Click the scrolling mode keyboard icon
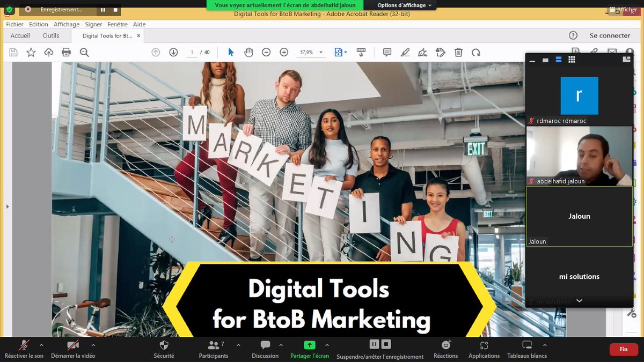Screen dimensions: 644x362 click(361, 52)
